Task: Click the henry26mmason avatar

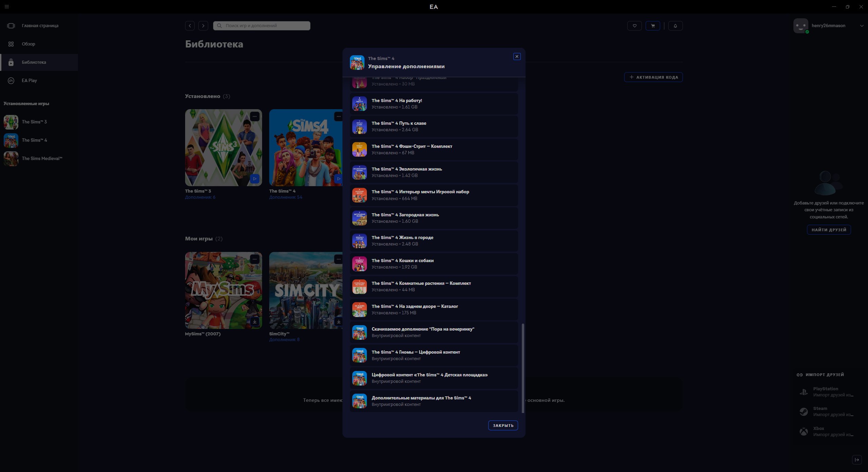Action: tap(801, 26)
